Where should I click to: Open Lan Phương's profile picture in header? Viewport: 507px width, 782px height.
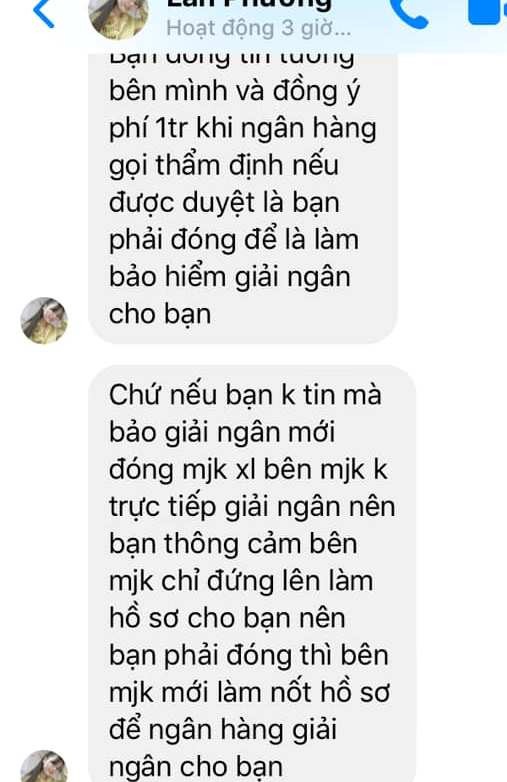tap(119, 18)
